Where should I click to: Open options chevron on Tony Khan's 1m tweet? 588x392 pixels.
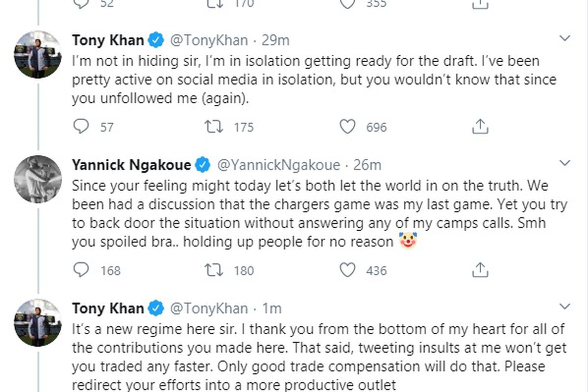point(565,307)
